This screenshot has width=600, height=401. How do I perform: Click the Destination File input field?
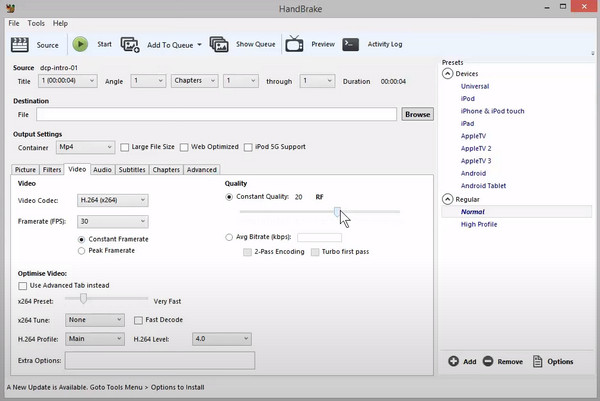click(x=217, y=114)
